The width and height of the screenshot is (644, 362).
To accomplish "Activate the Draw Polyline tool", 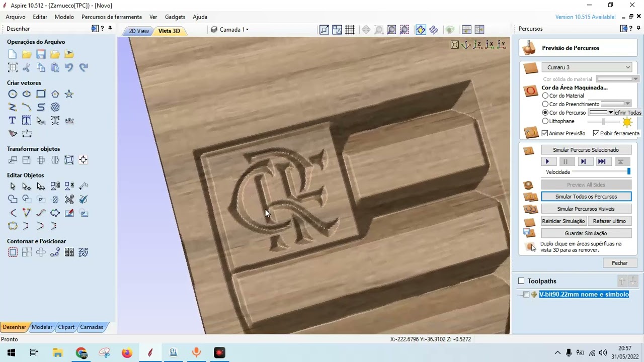I will point(13,107).
